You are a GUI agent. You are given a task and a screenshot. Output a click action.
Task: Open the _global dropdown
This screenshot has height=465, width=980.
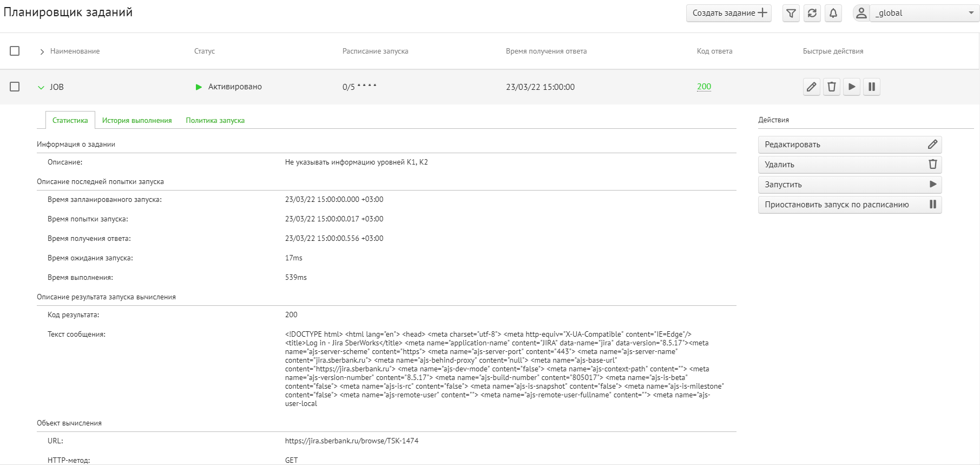point(924,14)
